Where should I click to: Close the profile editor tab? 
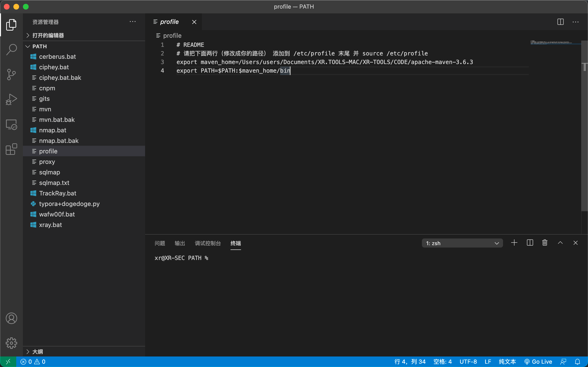click(x=194, y=22)
